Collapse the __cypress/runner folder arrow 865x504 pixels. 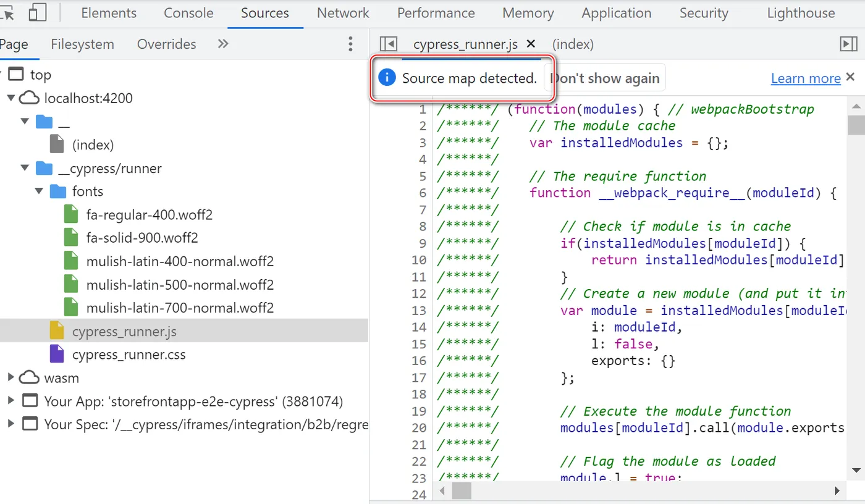tap(25, 169)
